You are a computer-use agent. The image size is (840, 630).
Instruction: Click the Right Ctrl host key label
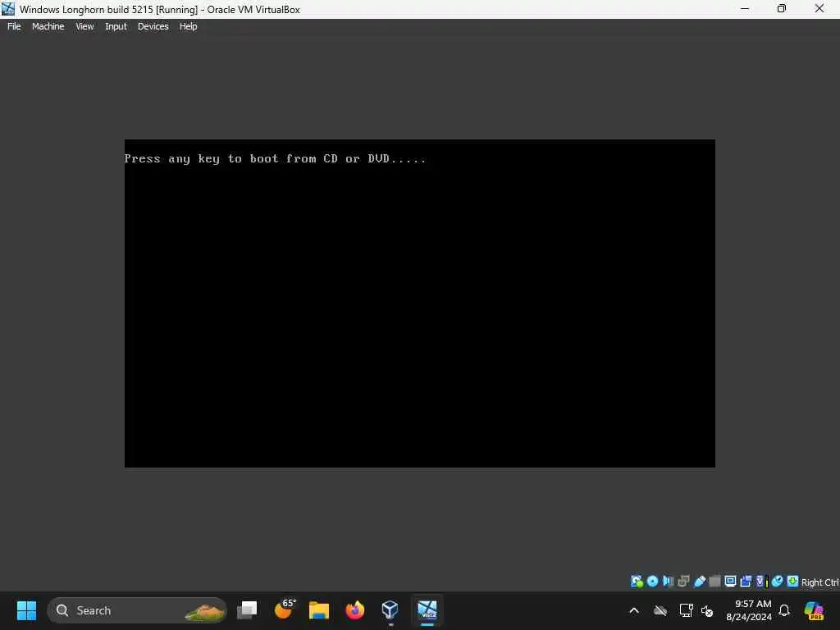tap(819, 582)
